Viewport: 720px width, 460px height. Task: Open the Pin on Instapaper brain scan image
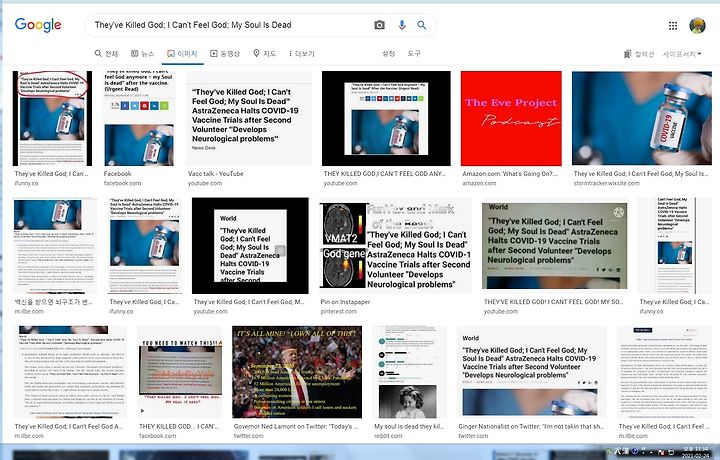(x=396, y=246)
